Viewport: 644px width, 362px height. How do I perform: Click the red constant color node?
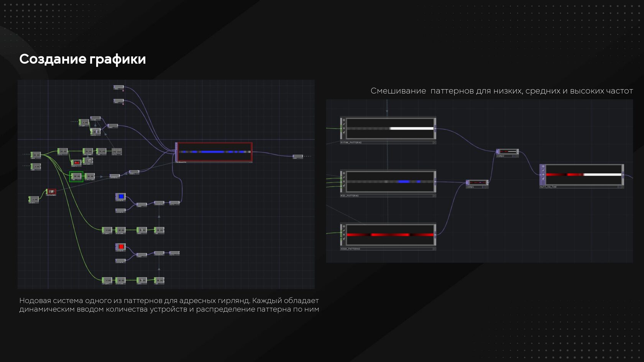121,247
